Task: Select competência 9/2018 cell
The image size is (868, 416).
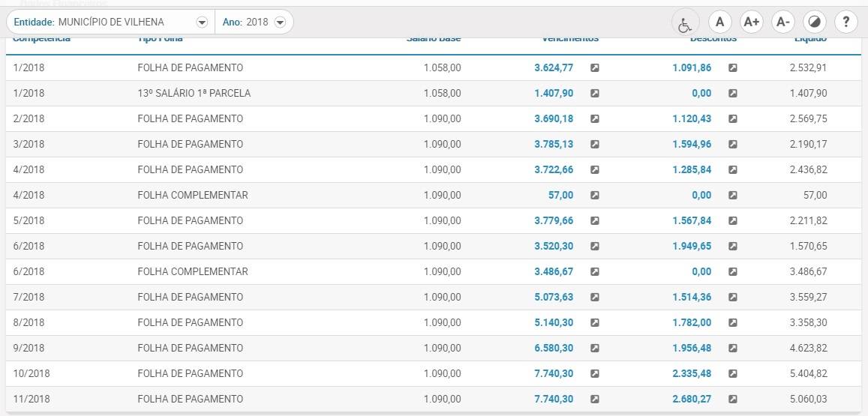Action: tap(29, 348)
